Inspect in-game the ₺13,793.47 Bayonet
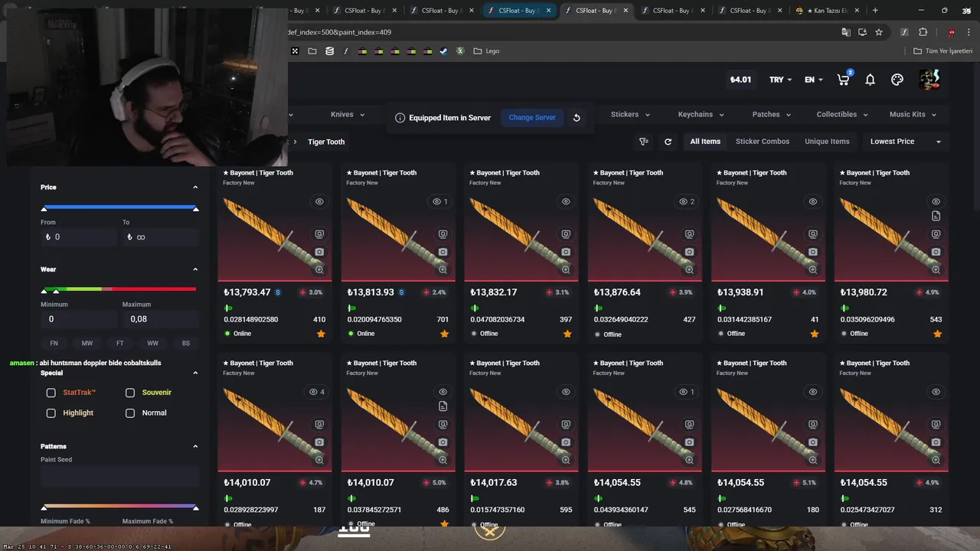The height and width of the screenshot is (551, 980). point(319,234)
